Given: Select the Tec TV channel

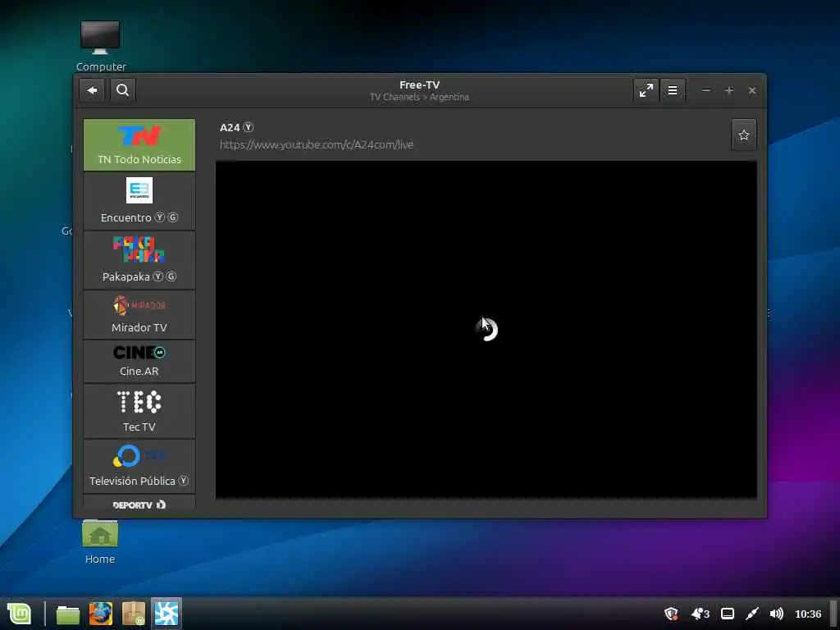Looking at the screenshot, I should pos(139,412).
